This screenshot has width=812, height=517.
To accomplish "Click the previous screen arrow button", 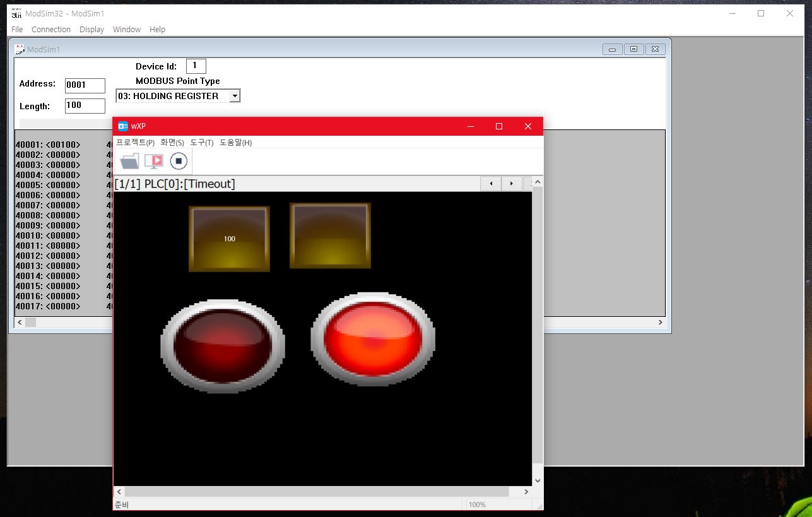I will click(x=491, y=184).
